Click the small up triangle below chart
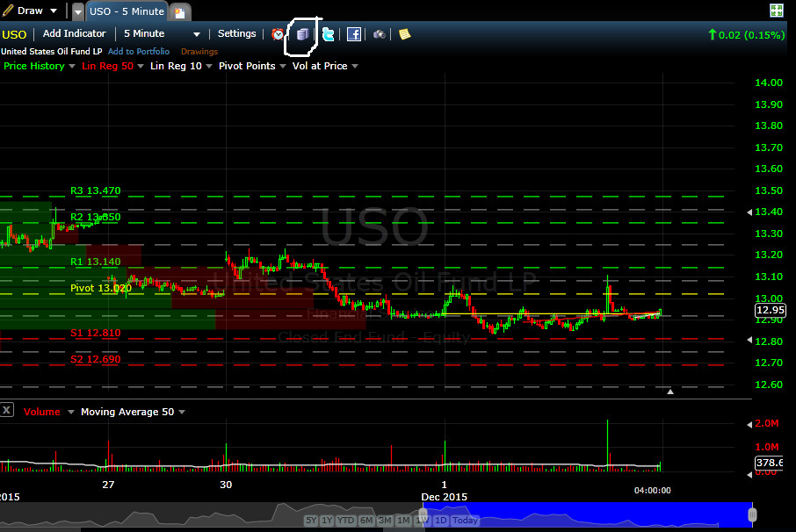The image size is (796, 532). pos(670,392)
